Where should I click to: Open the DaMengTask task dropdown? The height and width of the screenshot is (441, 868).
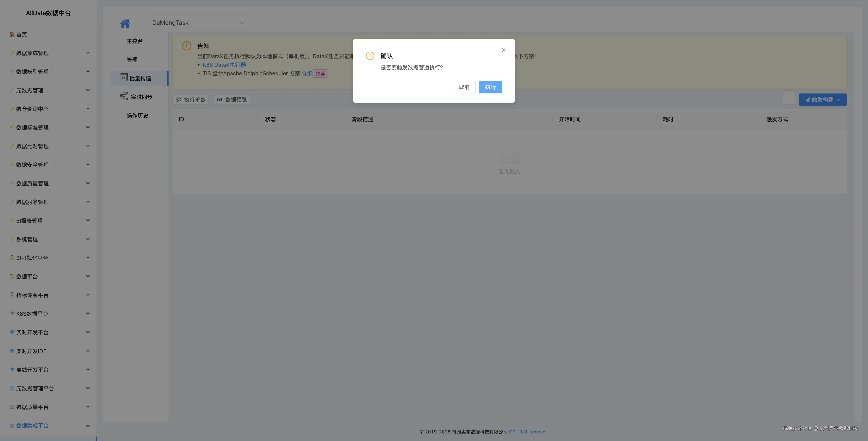(198, 22)
